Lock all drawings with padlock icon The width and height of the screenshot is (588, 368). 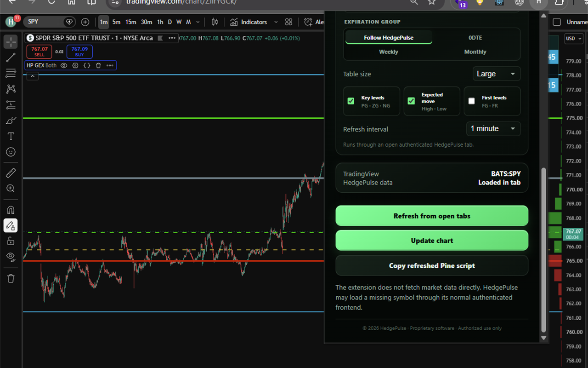[x=11, y=241]
